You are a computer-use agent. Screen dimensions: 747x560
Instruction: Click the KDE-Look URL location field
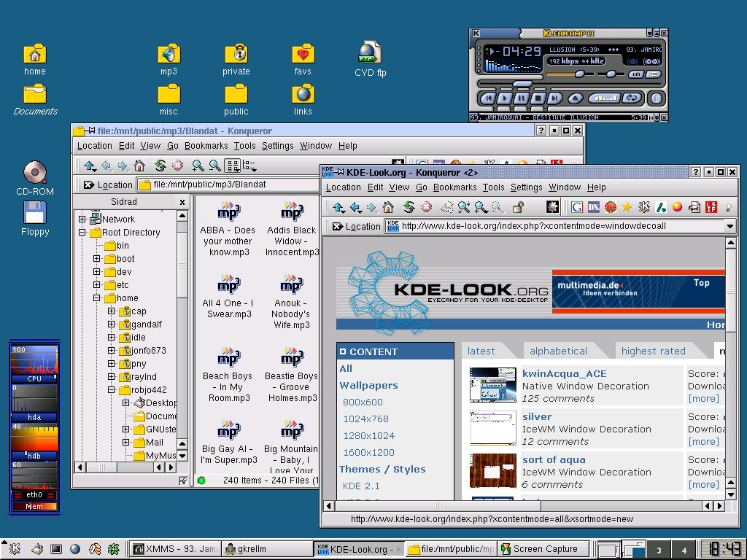[x=554, y=226]
